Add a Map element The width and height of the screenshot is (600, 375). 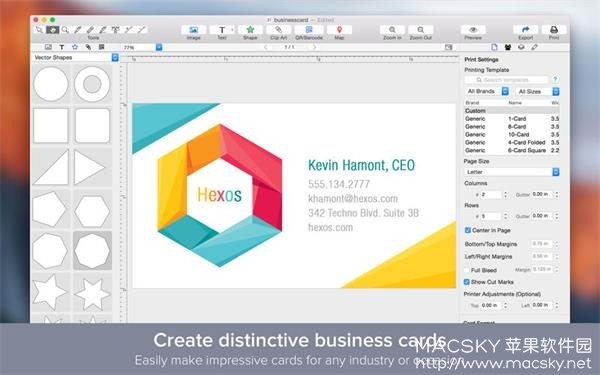click(339, 30)
